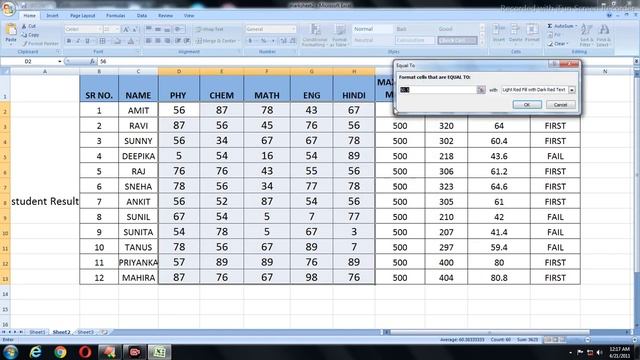Click Decrease Indent icon
Image resolution: width=640 pixels, height=360 pixels.
(178, 41)
